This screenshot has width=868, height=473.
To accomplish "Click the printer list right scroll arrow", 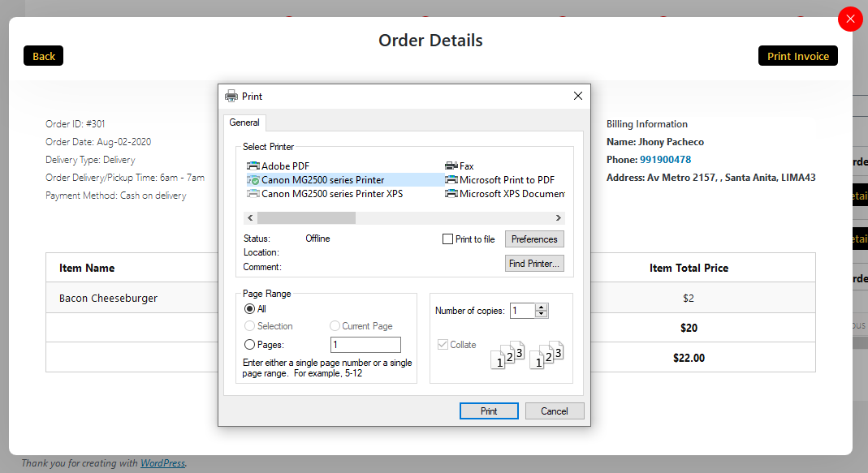I will pos(559,218).
